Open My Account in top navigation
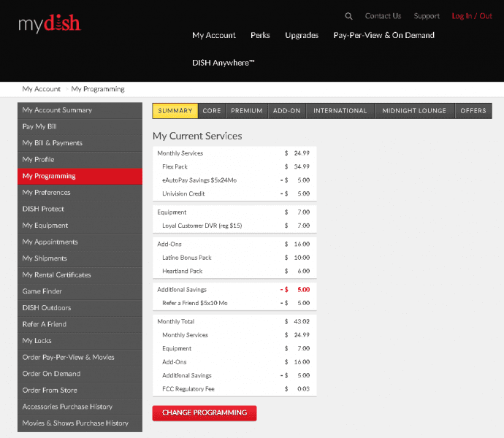The height and width of the screenshot is (438, 504). [214, 35]
